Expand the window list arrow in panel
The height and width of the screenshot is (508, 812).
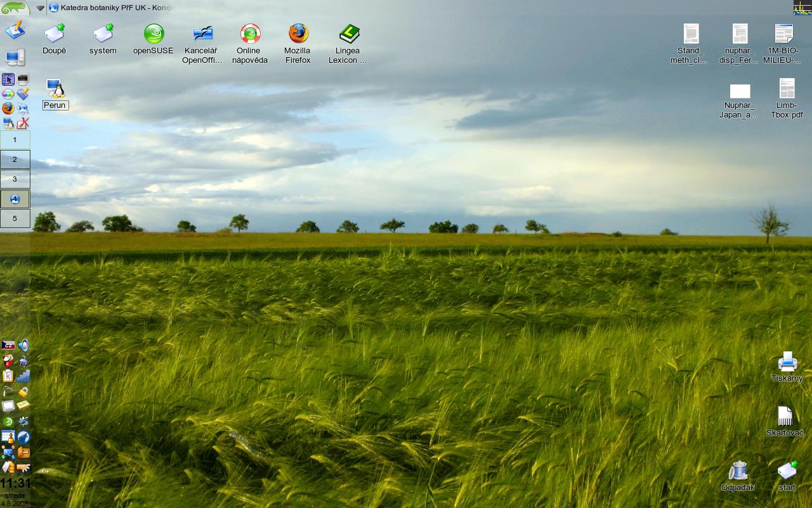pyautogui.click(x=40, y=8)
